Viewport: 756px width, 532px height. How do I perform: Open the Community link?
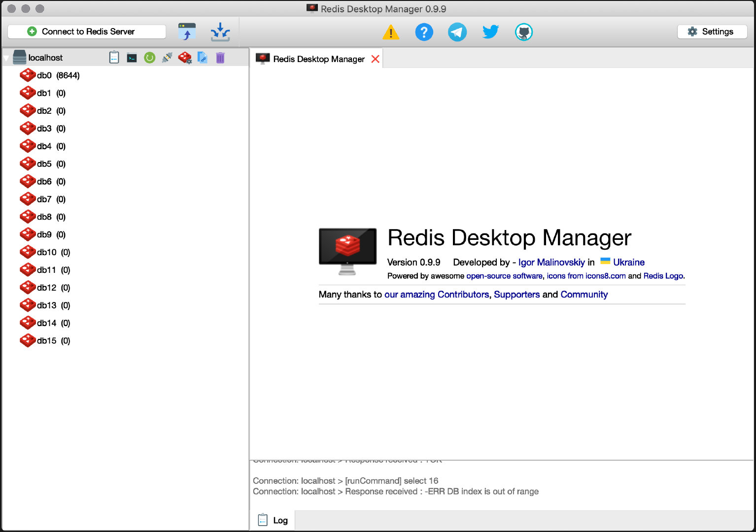click(584, 295)
